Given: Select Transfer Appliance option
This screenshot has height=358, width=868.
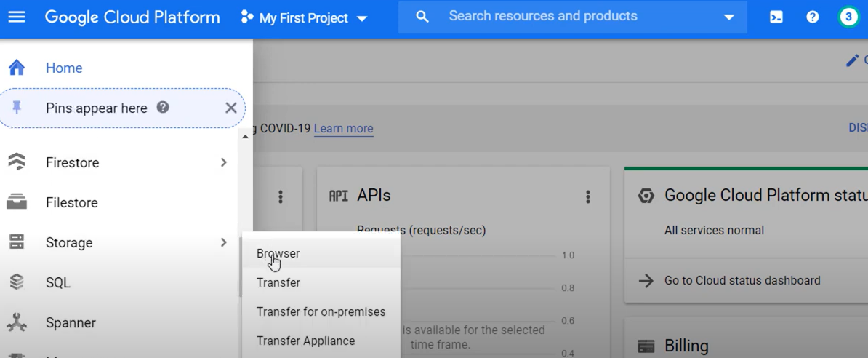Looking at the screenshot, I should [x=321, y=341].
